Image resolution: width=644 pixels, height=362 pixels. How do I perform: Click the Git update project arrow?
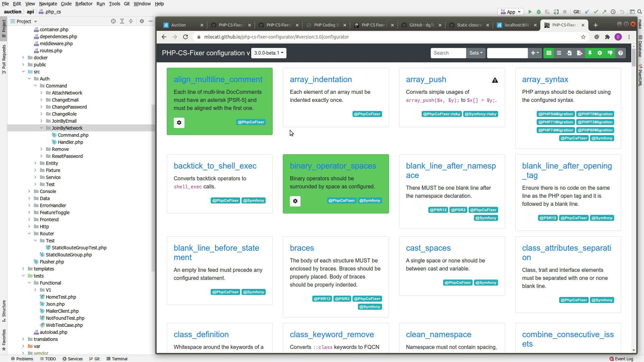click(587, 12)
